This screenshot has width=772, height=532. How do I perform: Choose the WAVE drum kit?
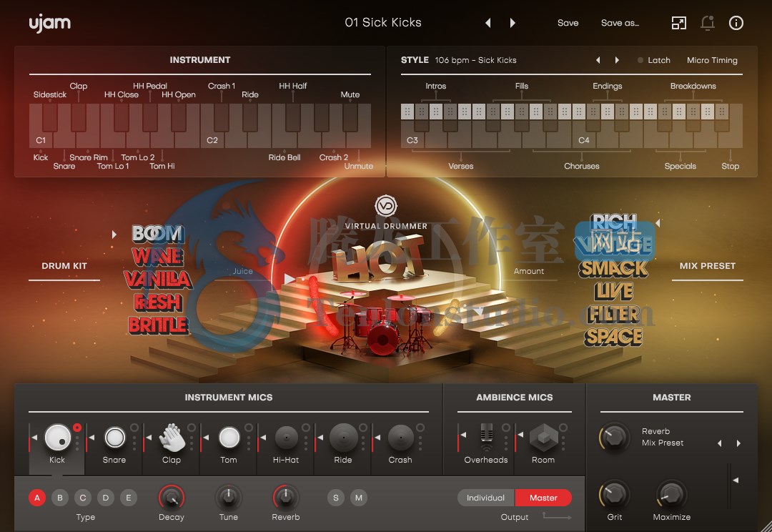tap(157, 256)
